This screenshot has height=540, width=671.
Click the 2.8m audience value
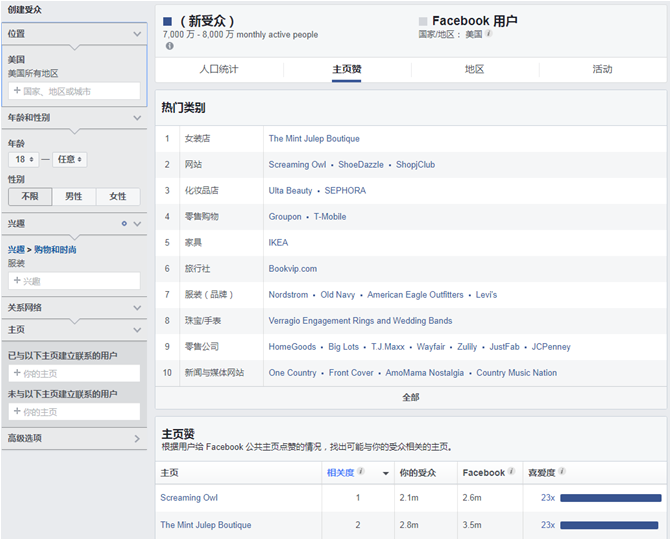pyautogui.click(x=409, y=525)
